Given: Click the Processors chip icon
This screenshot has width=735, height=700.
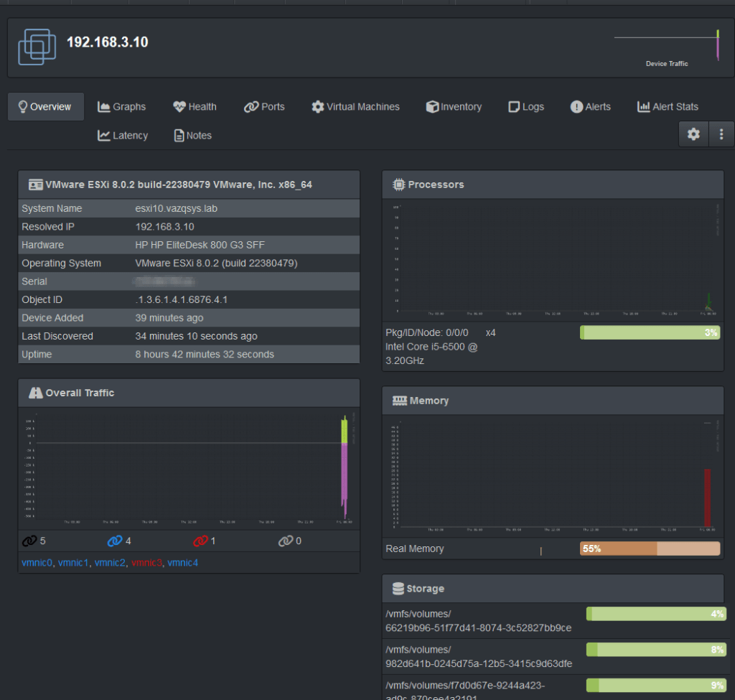Looking at the screenshot, I should pos(398,185).
